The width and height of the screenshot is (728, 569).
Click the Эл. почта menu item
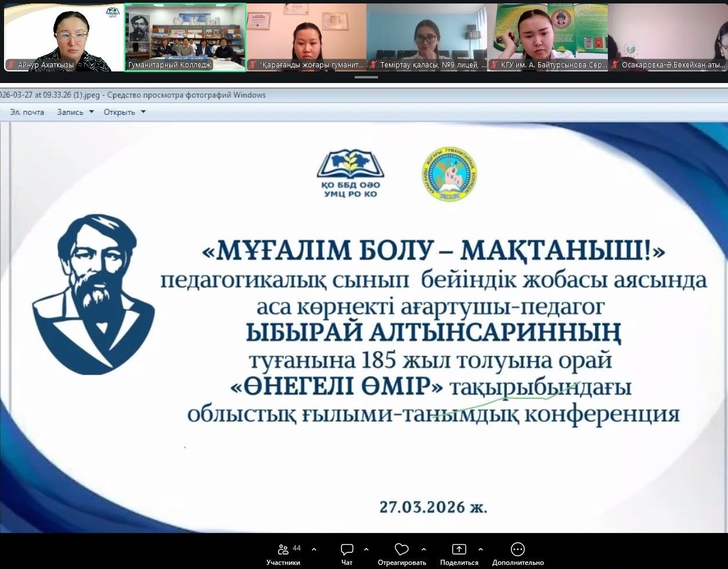(27, 112)
